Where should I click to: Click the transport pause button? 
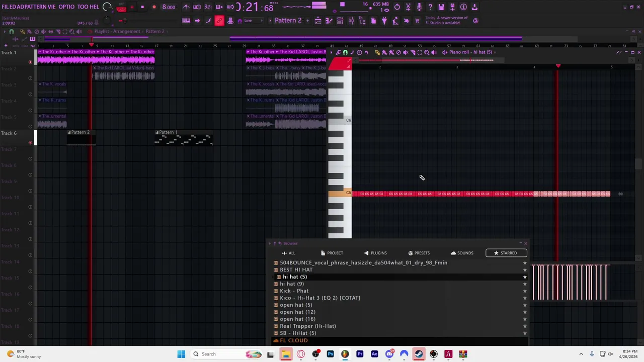[x=132, y=7]
